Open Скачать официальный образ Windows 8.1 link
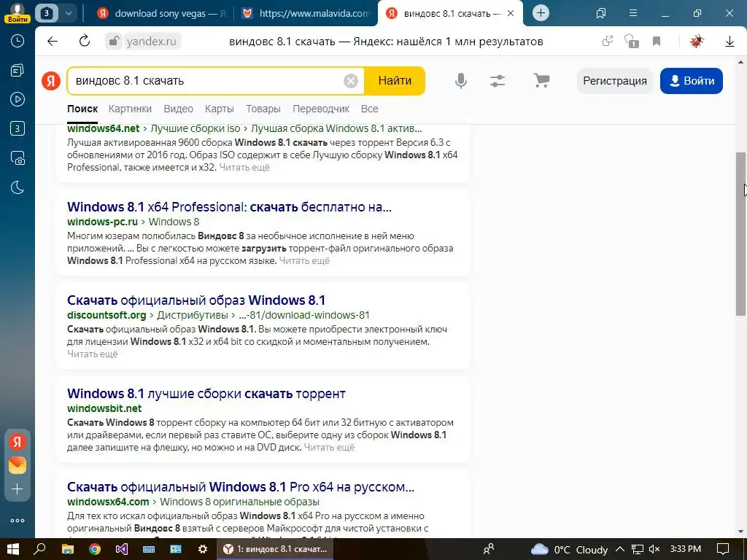747x560 pixels. pos(196,300)
